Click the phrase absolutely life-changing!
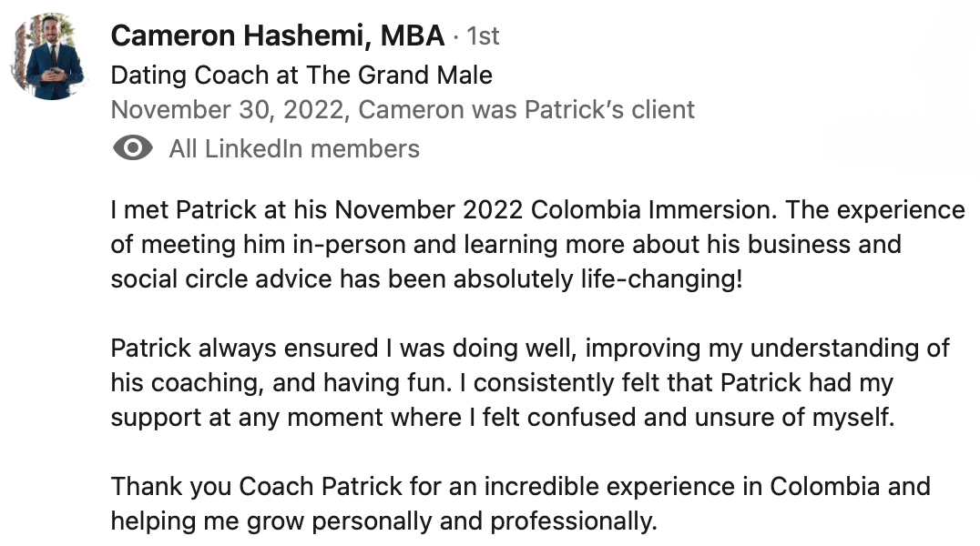 coord(597,279)
